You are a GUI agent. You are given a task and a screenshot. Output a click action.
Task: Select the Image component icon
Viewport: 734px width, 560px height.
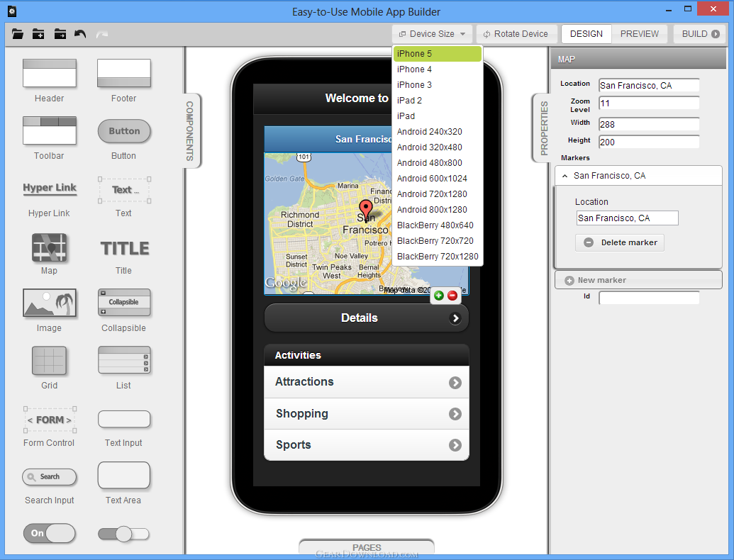point(49,303)
